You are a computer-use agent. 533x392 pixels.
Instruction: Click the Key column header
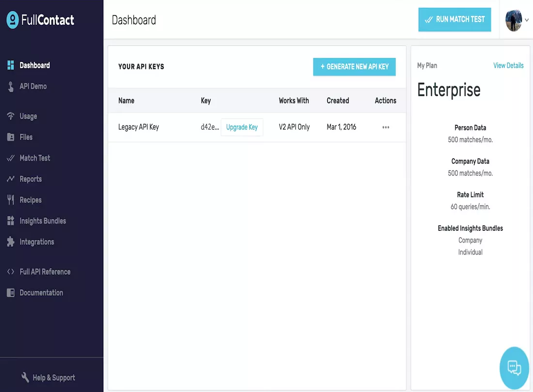click(205, 101)
